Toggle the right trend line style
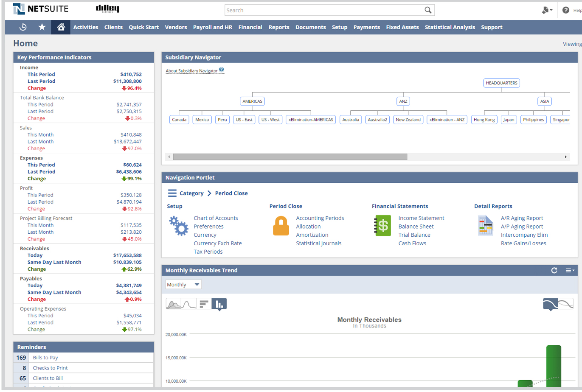Screen dimensions: 582x392 (566, 304)
